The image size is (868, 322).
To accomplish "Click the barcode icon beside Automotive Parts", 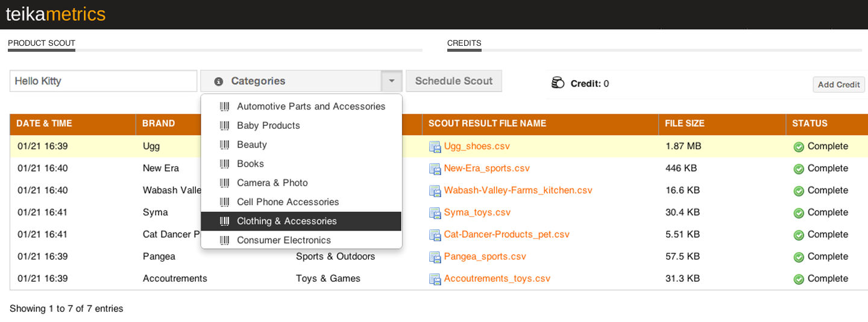I will tap(224, 107).
